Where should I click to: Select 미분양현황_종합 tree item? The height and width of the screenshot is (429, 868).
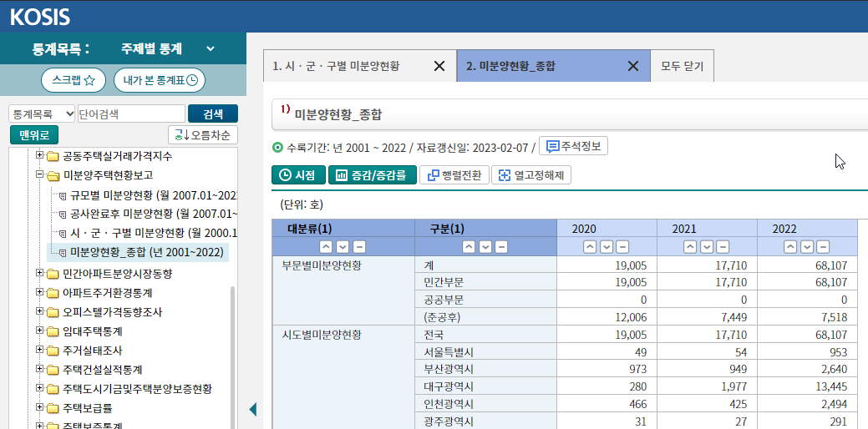(x=147, y=253)
